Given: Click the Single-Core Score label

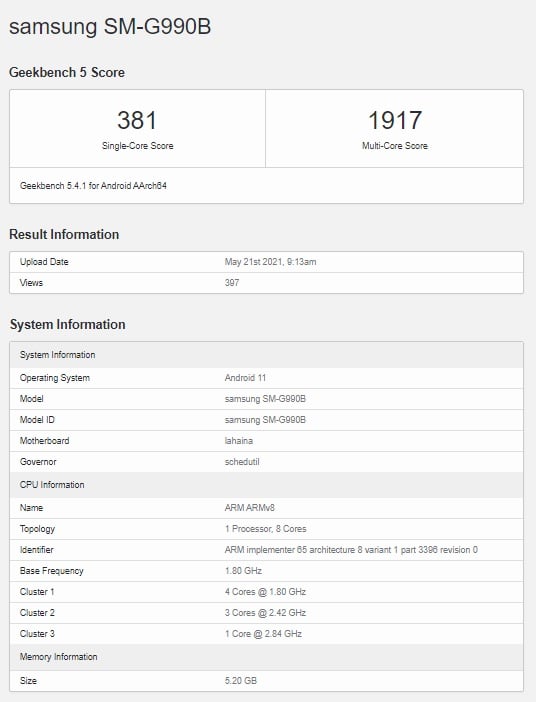Looking at the screenshot, I should (x=137, y=146).
